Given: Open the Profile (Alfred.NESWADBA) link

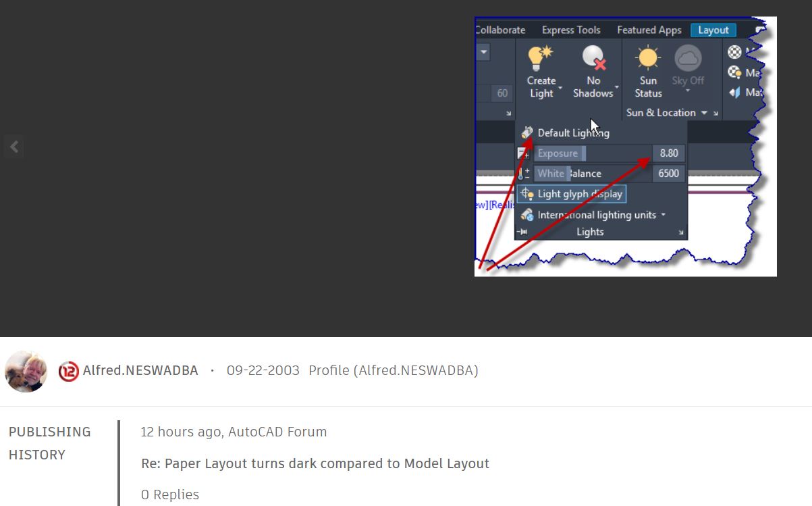Looking at the screenshot, I should 393,370.
